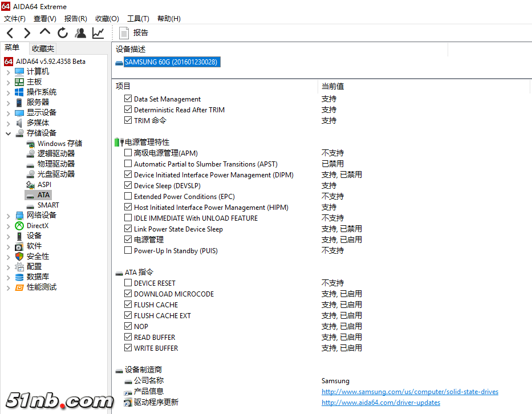The width and height of the screenshot is (532, 414).
Task: Switch to the 收藏夹 tab
Action: pyautogui.click(x=43, y=48)
